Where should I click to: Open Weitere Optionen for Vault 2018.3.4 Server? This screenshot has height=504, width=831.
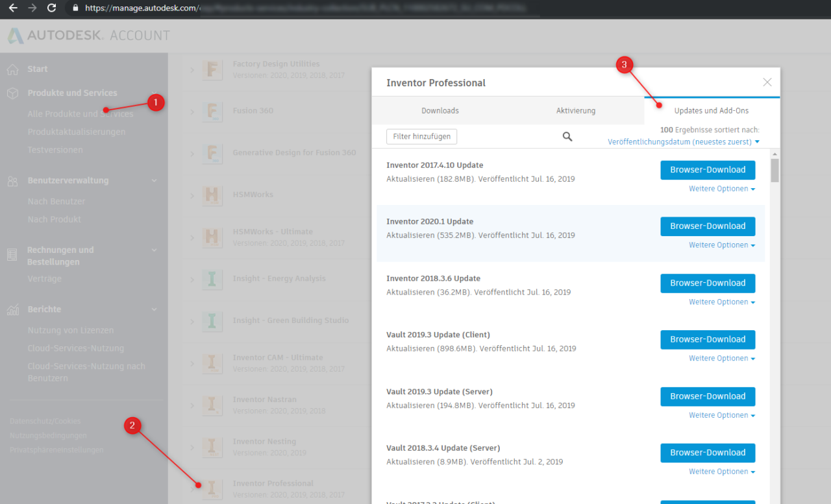(x=722, y=472)
